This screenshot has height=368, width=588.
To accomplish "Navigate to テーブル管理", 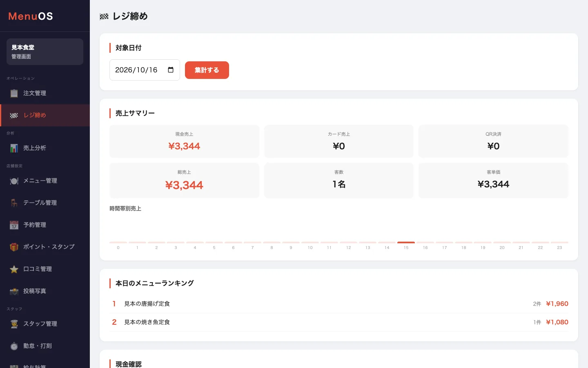I will 45,203.
